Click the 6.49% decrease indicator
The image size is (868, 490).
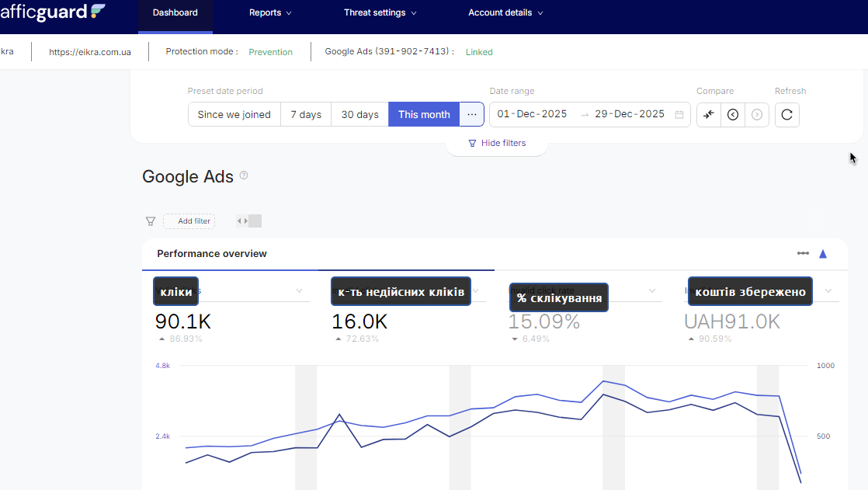pos(530,339)
